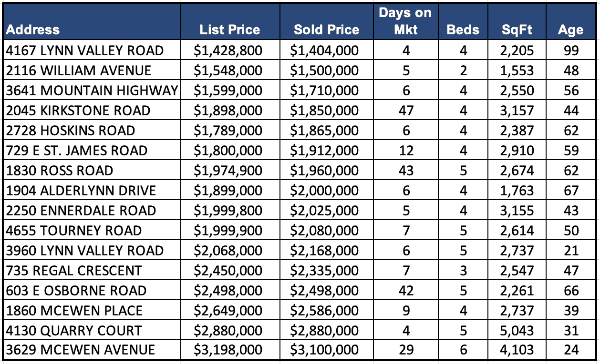Select the Days on Mkt header
Image resolution: width=600 pixels, height=364 pixels.
pos(405,21)
